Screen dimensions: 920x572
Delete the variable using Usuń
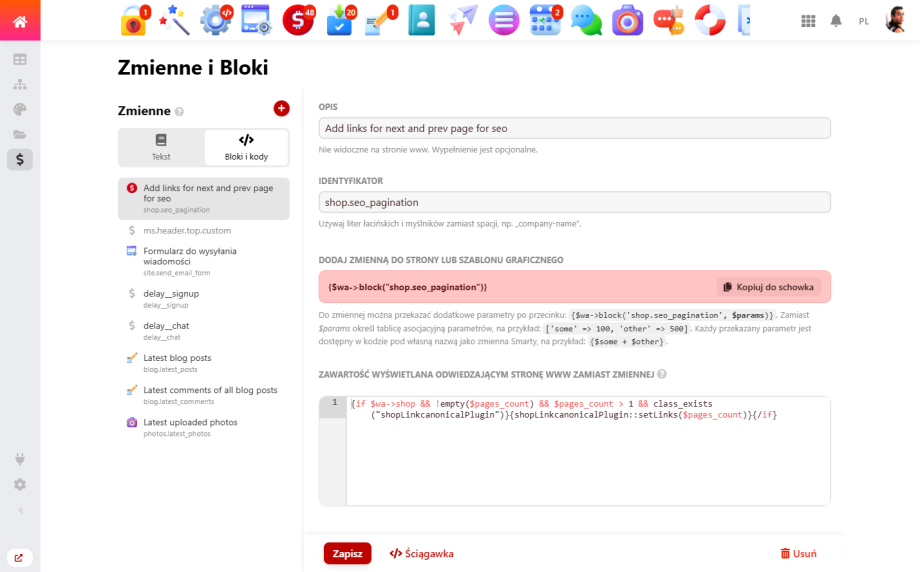(798, 553)
